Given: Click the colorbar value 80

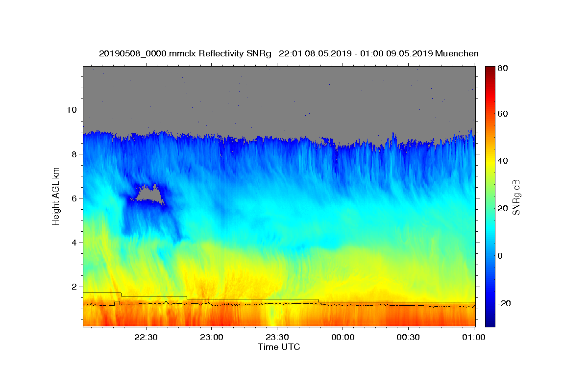Looking at the screenshot, I should pos(502,69).
